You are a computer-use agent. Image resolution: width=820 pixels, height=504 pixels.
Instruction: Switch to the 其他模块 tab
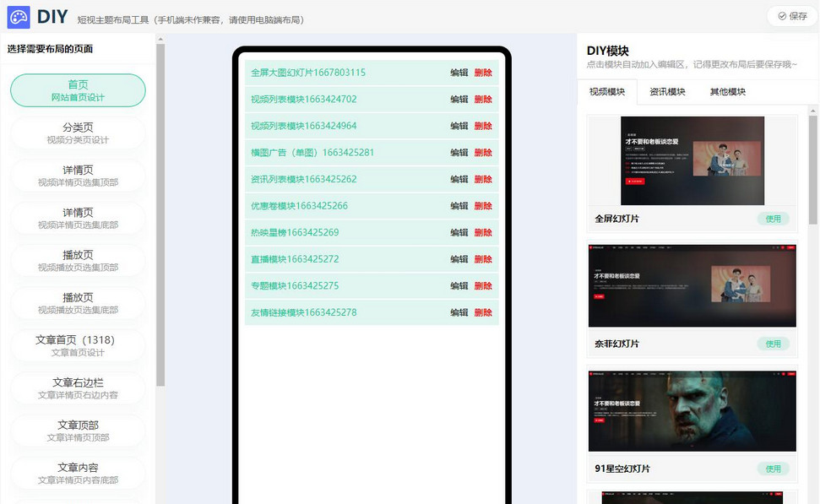727,92
